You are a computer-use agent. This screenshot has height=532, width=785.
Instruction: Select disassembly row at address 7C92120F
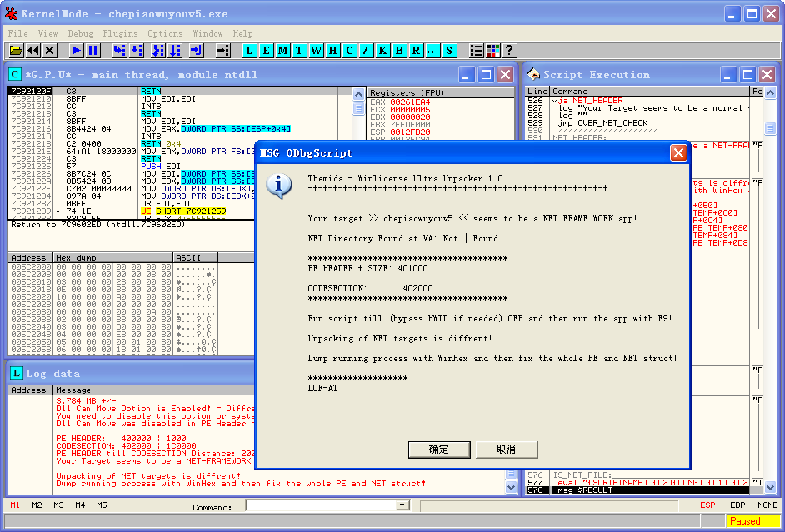coord(179,91)
